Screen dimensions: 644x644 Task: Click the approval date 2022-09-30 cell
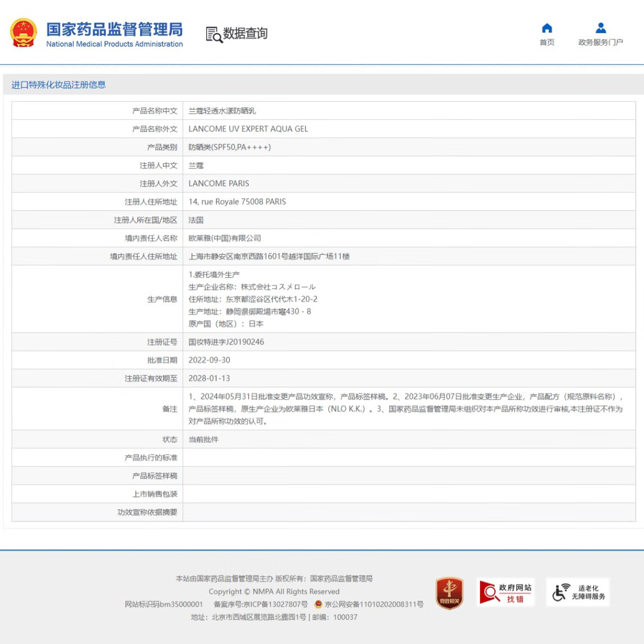point(210,360)
